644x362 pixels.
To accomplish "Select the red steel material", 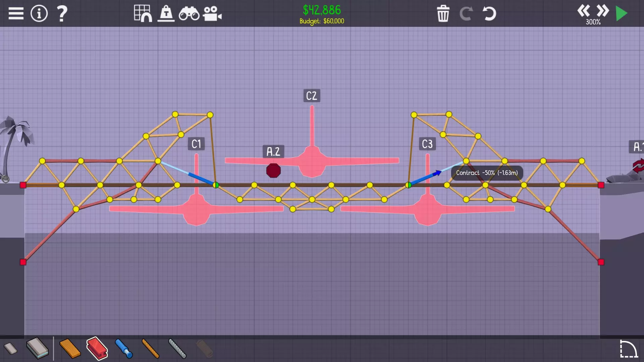I will pos(97,349).
